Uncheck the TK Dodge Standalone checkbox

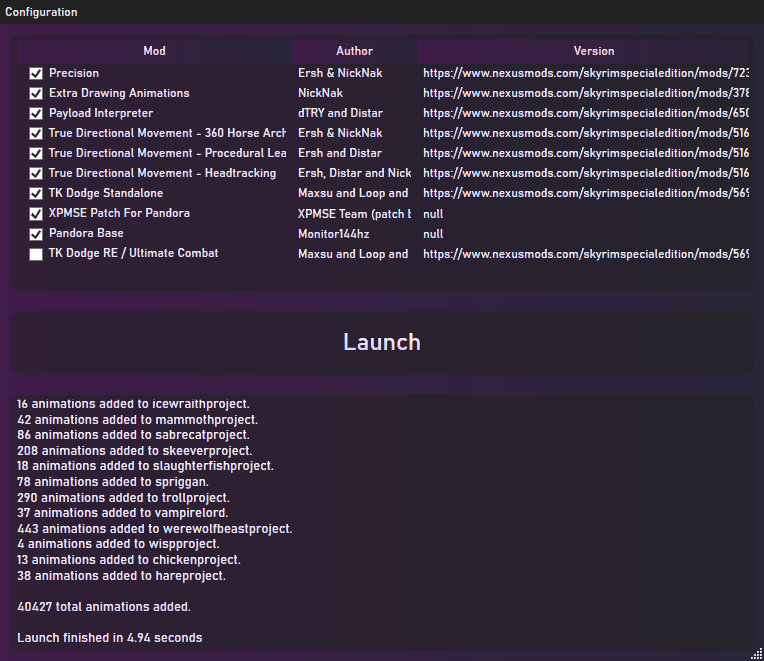point(36,193)
